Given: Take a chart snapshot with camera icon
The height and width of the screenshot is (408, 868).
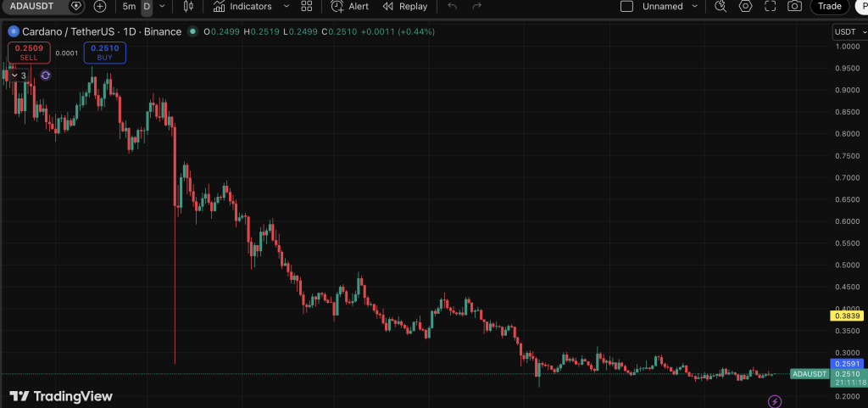Looking at the screenshot, I should (795, 7).
